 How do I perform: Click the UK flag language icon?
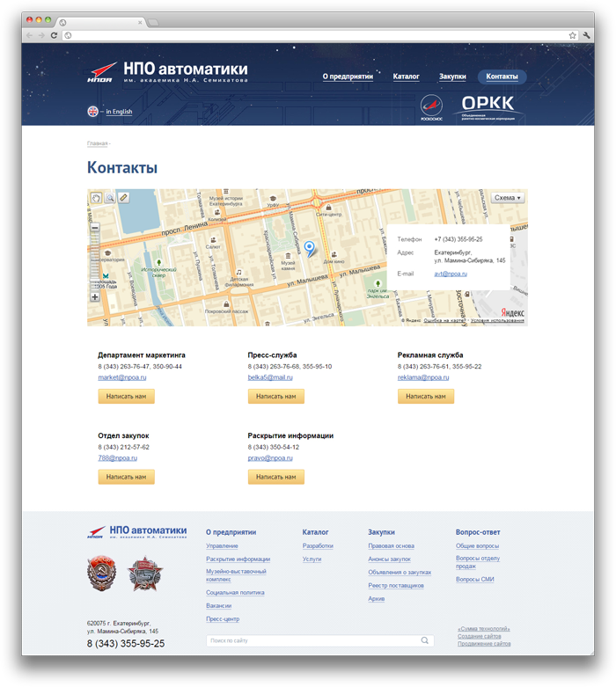click(92, 112)
